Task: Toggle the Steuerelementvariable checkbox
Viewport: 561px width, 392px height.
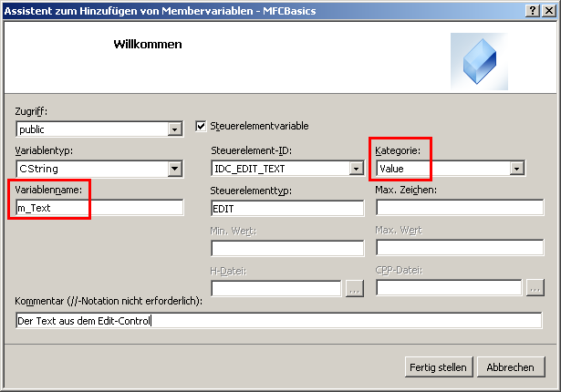Action: [201, 126]
